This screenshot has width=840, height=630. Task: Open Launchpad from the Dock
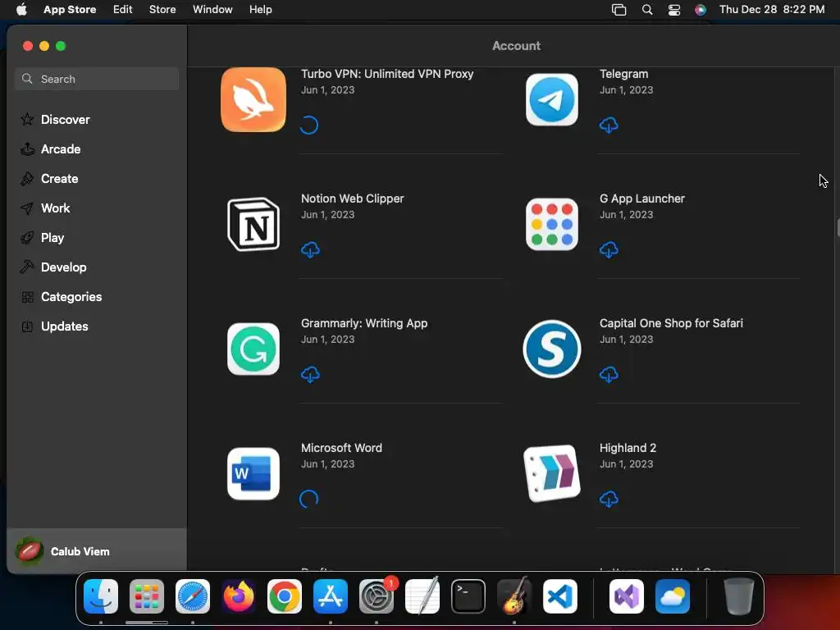[147, 596]
